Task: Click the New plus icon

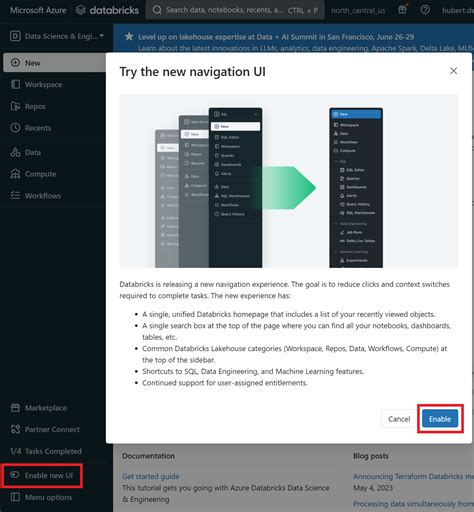Action: [x=15, y=62]
